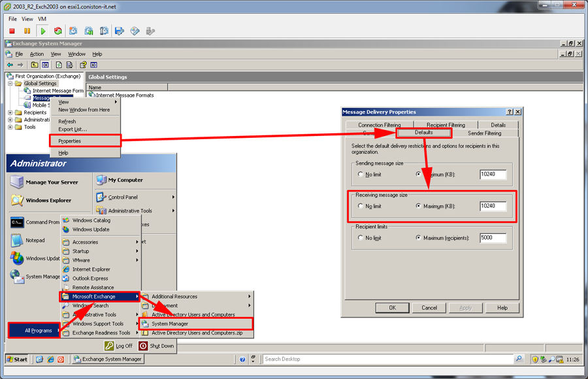Expand the Startup program group

(x=101, y=251)
